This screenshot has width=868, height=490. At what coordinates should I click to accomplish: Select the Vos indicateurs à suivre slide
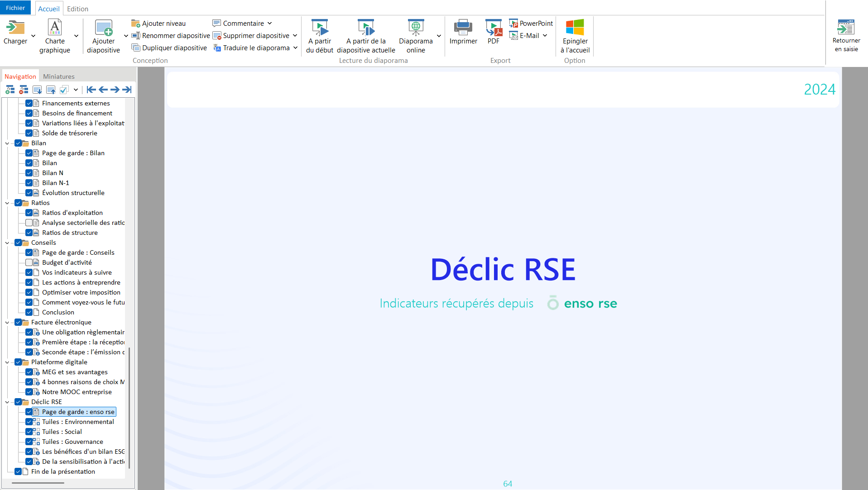coord(77,272)
